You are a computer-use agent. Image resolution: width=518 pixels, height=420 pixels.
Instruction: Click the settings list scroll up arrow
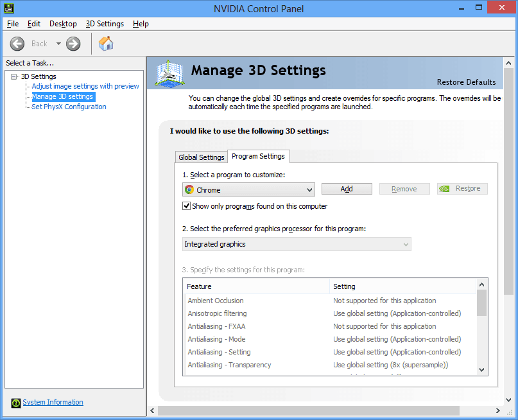coord(481,284)
